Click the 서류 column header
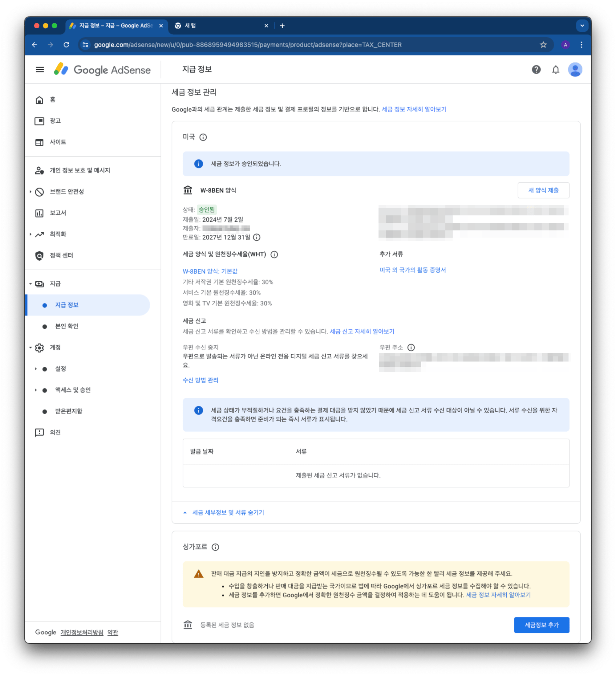 (301, 451)
